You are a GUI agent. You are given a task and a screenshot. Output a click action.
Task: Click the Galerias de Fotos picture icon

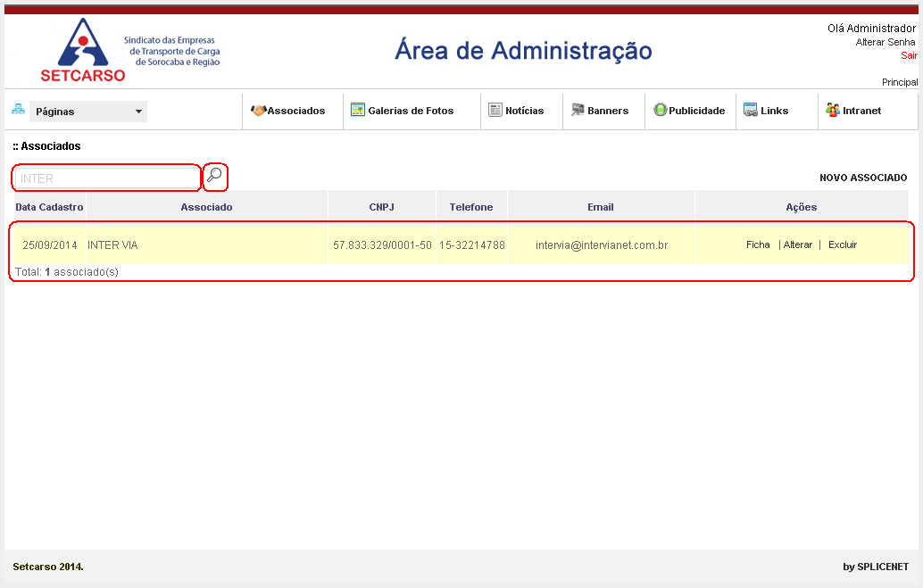pos(358,110)
